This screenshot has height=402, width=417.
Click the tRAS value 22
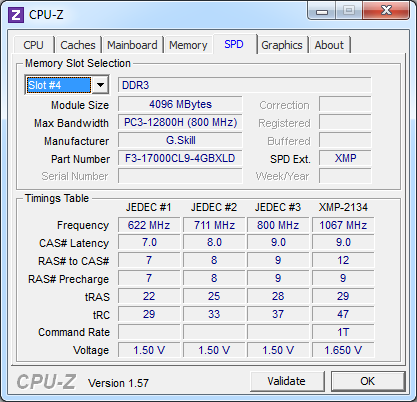tap(149, 296)
